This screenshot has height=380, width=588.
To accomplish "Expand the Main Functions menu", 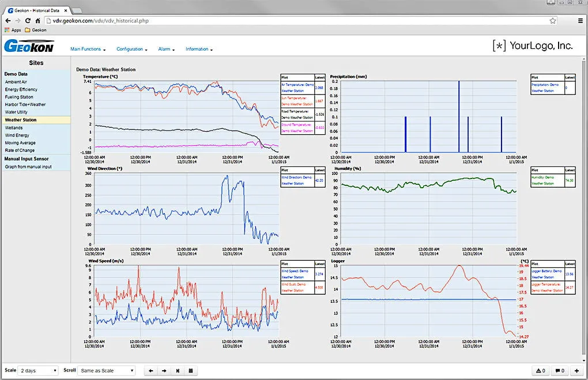I will click(88, 49).
